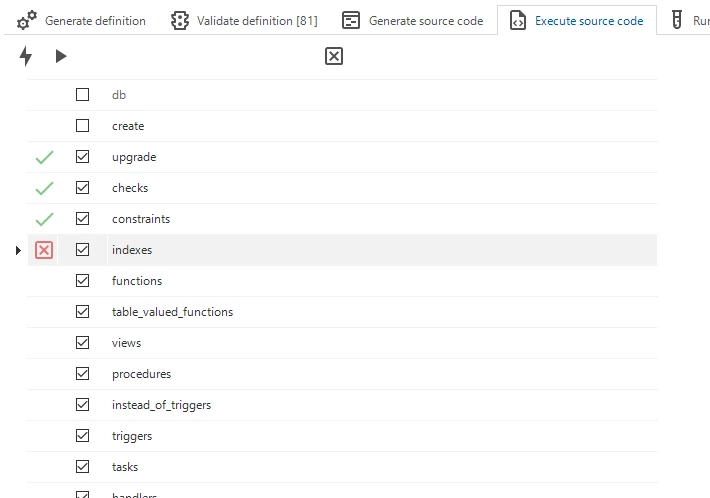The image size is (710, 498).
Task: Enable the db checkbox
Action: click(x=83, y=95)
